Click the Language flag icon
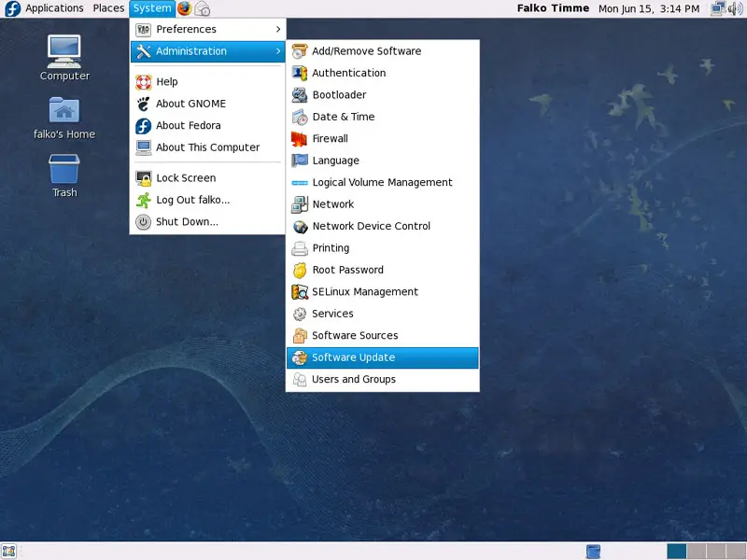747x560 pixels. (300, 161)
